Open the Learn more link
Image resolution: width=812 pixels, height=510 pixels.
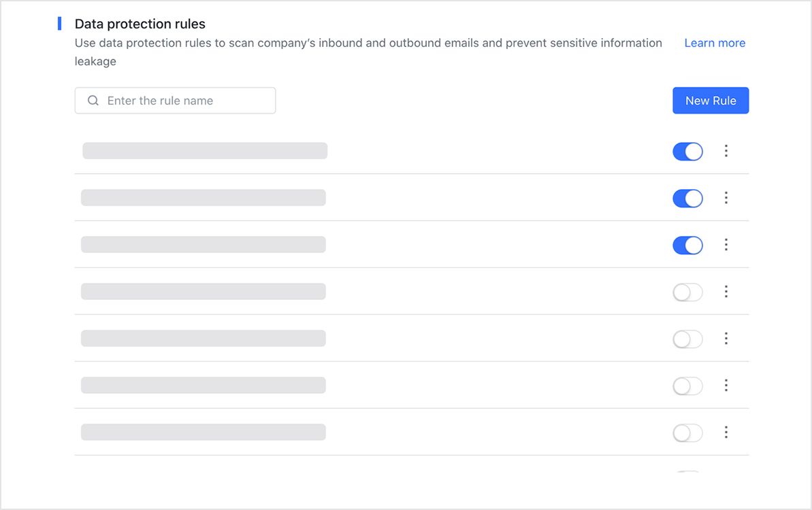pyautogui.click(x=715, y=43)
